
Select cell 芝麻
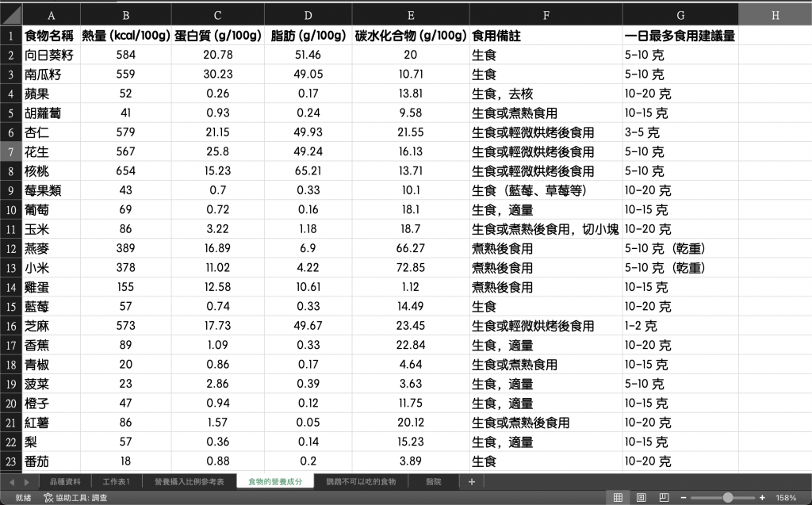[52, 326]
